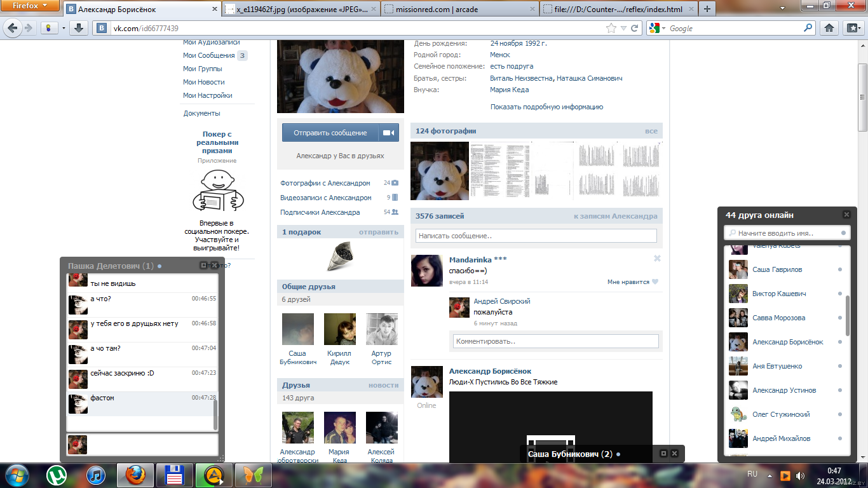
Task: Open the bookmarks toolbar button
Action: coord(852,28)
